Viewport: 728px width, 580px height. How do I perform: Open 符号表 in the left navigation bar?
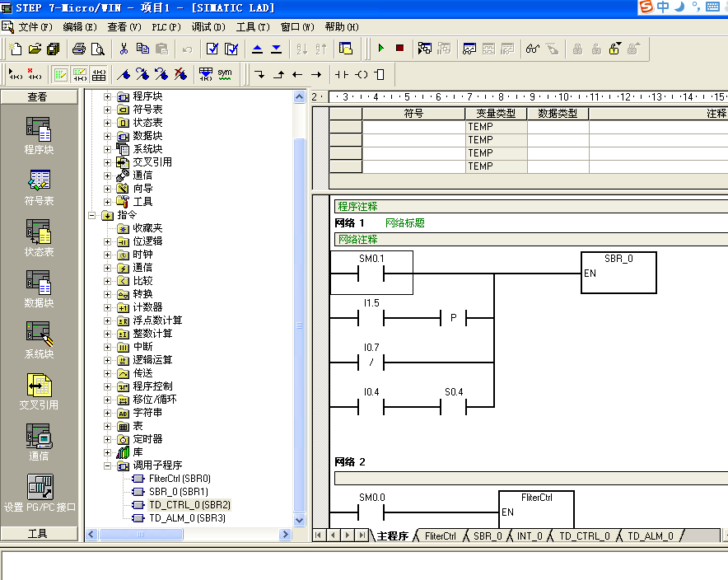click(x=39, y=188)
